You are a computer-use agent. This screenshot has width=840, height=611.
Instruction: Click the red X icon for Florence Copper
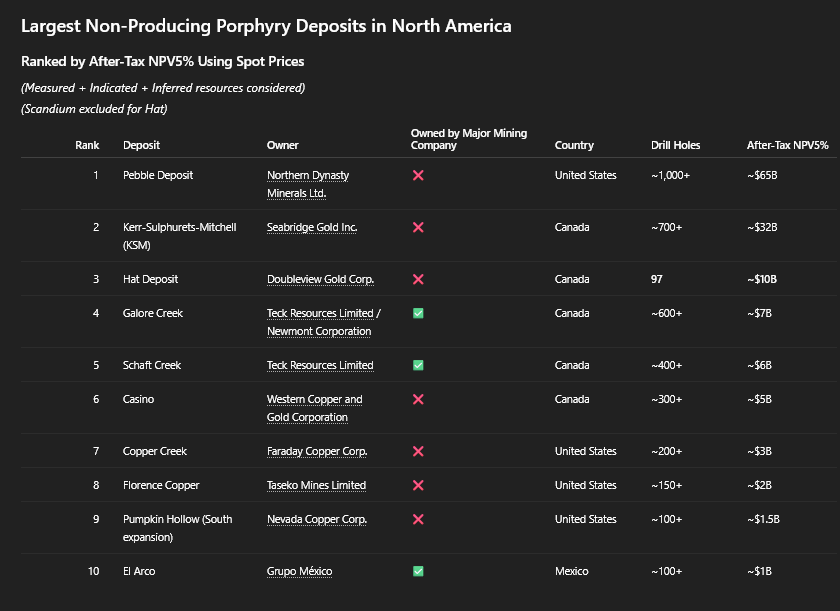pyautogui.click(x=418, y=485)
